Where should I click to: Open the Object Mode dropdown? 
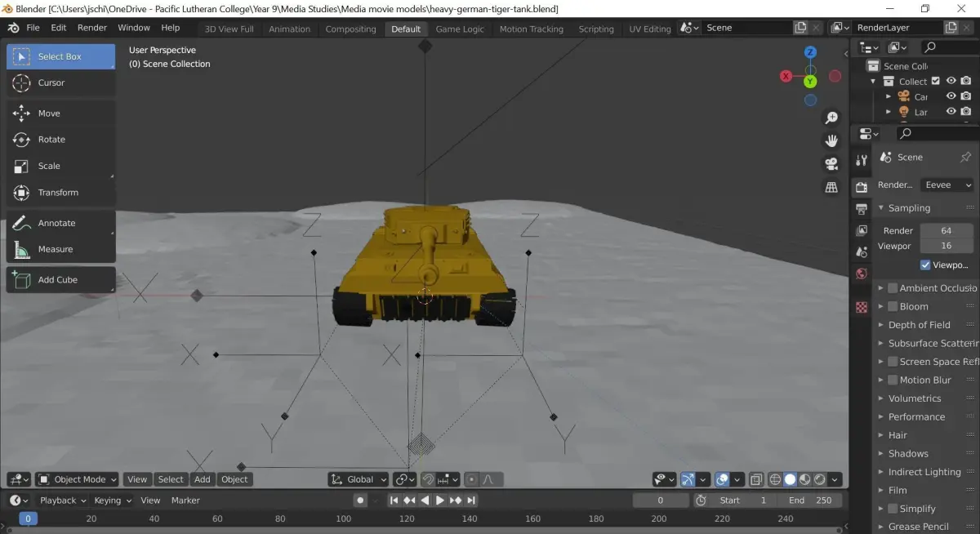tap(78, 479)
